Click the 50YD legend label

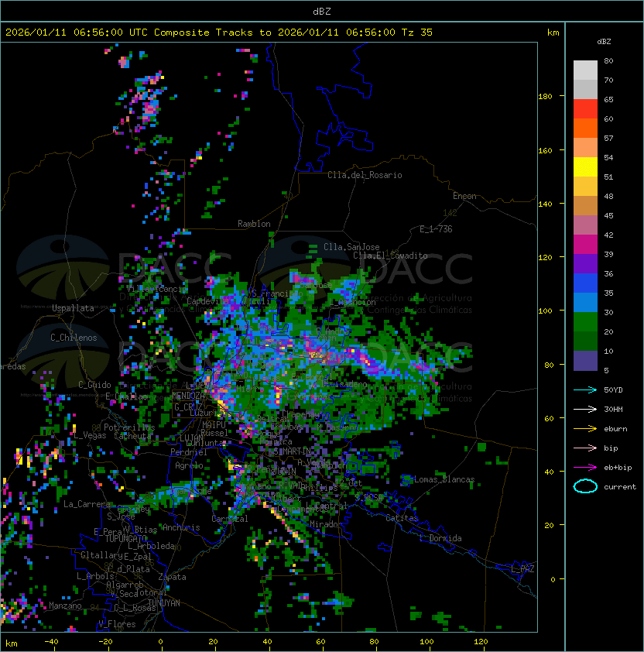613,390
